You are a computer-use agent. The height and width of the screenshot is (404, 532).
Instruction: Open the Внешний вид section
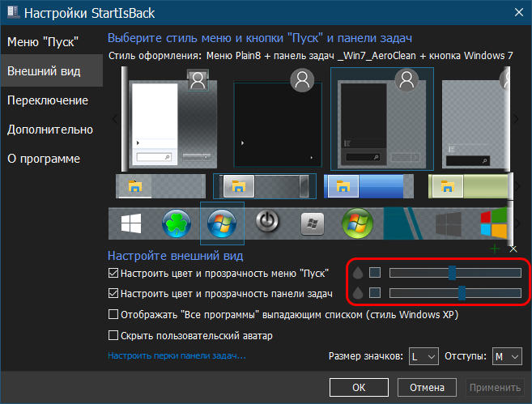(52, 71)
